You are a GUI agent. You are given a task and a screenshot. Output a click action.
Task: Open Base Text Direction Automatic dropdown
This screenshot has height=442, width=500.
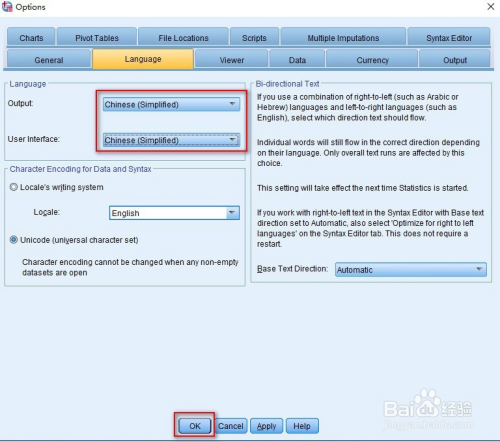click(x=411, y=269)
